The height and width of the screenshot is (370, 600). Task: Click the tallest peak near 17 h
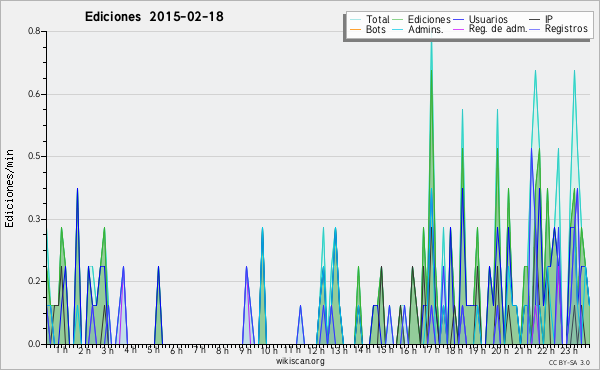tap(432, 38)
